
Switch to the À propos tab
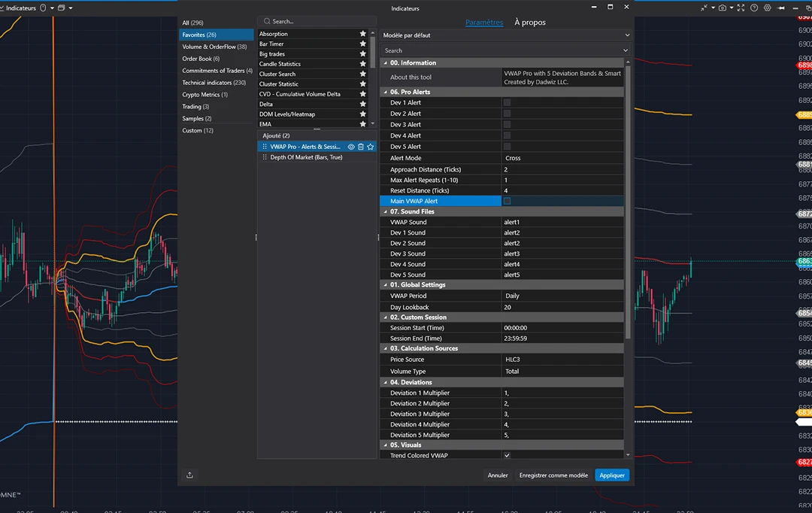coord(530,23)
